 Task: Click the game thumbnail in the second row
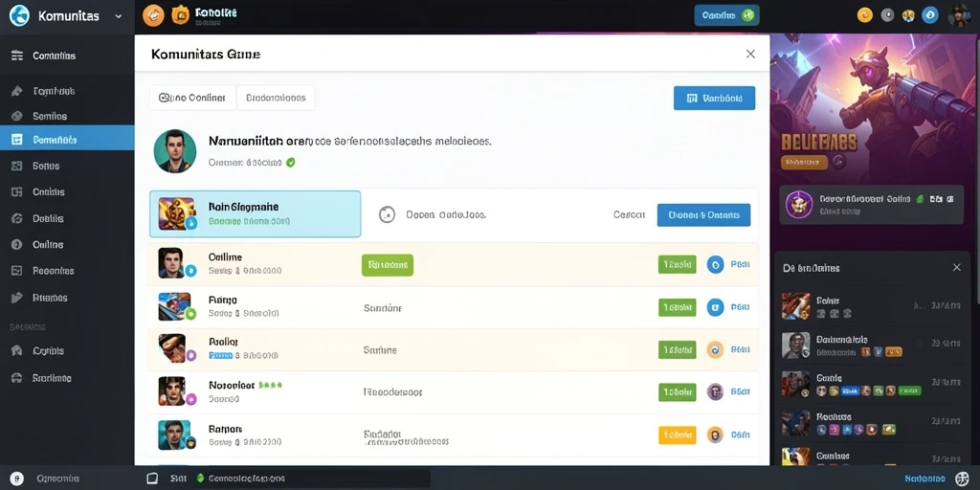coord(174,305)
